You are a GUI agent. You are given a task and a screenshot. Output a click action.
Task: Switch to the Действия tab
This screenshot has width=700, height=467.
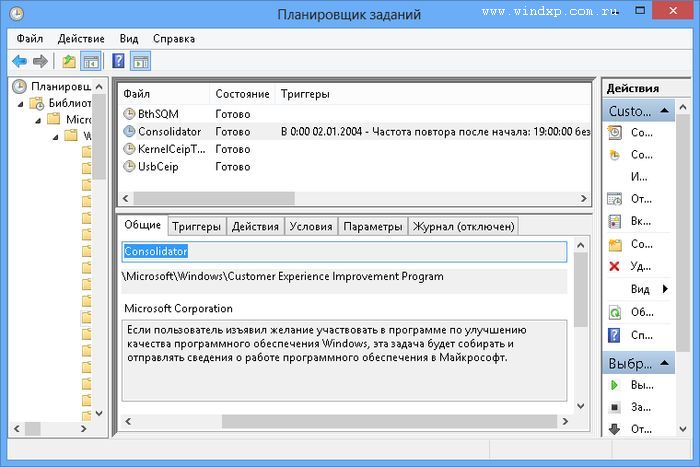pos(255,227)
